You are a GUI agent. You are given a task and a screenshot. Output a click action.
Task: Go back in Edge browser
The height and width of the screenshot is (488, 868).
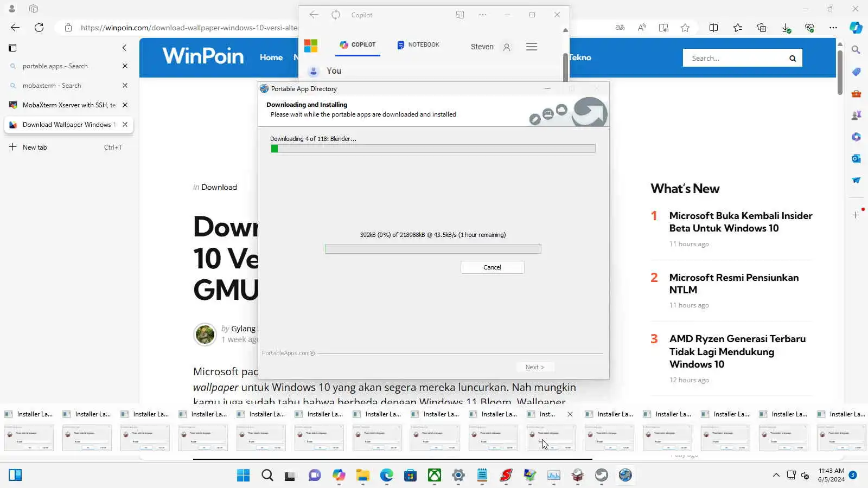pyautogui.click(x=15, y=28)
